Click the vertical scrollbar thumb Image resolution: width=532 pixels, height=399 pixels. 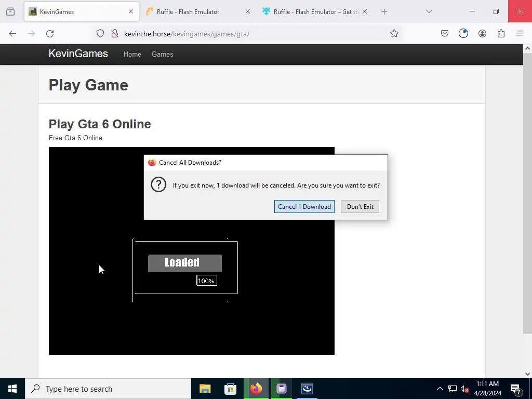[527, 193]
